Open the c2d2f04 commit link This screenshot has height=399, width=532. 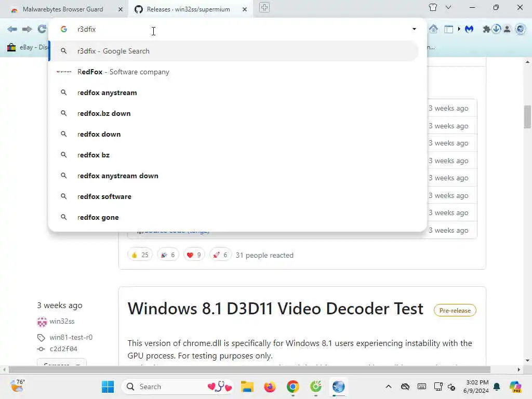pos(63,349)
